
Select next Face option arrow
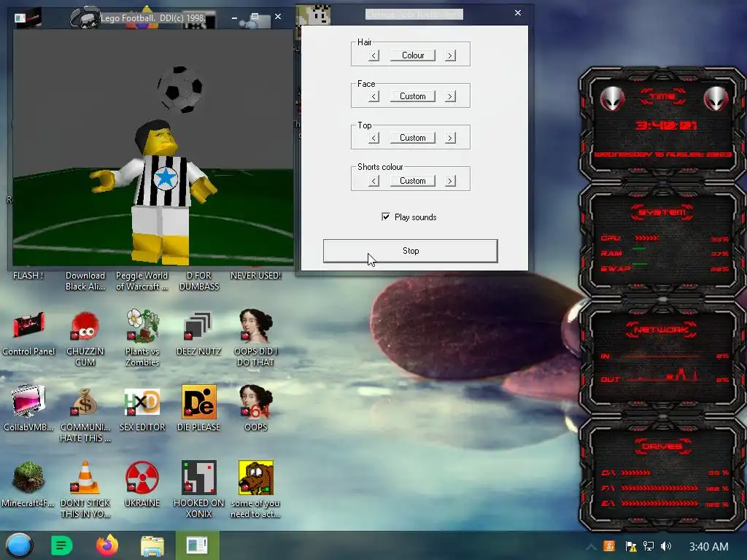[450, 97]
